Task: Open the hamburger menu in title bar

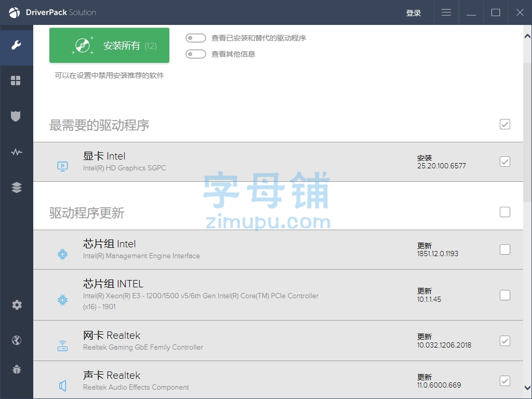Action: [446, 12]
